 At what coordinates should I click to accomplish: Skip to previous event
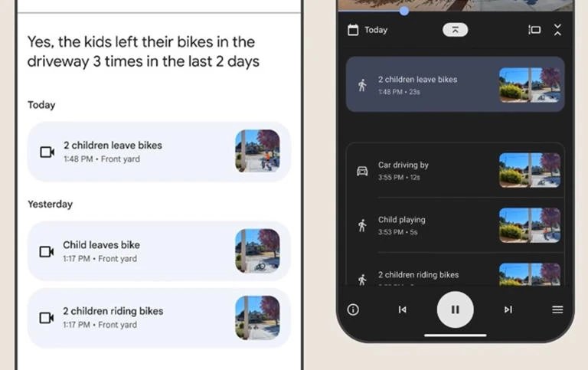403,309
